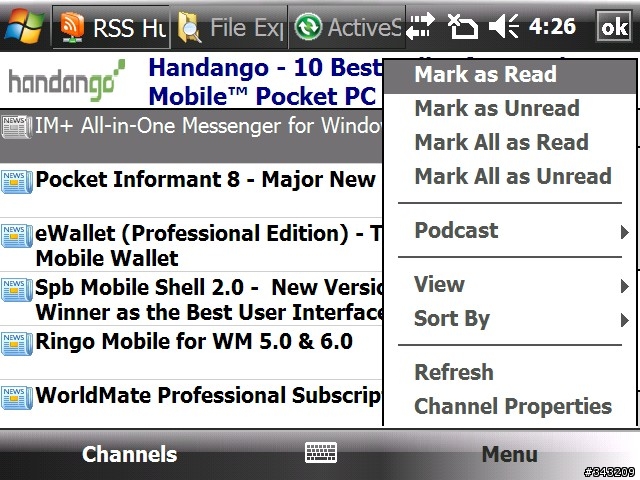The height and width of the screenshot is (480, 640).
Task: Open the Windows Start flag menu
Action: pyautogui.click(x=24, y=27)
